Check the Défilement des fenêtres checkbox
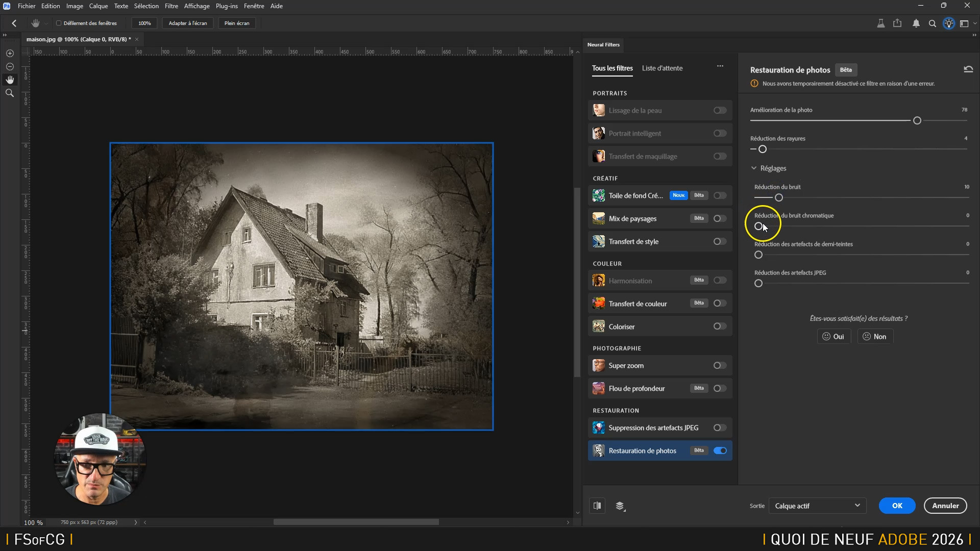 tap(59, 23)
